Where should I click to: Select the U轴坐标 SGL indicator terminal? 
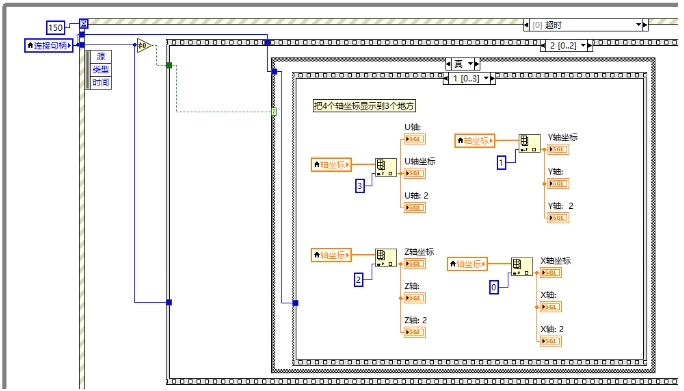[x=414, y=173]
